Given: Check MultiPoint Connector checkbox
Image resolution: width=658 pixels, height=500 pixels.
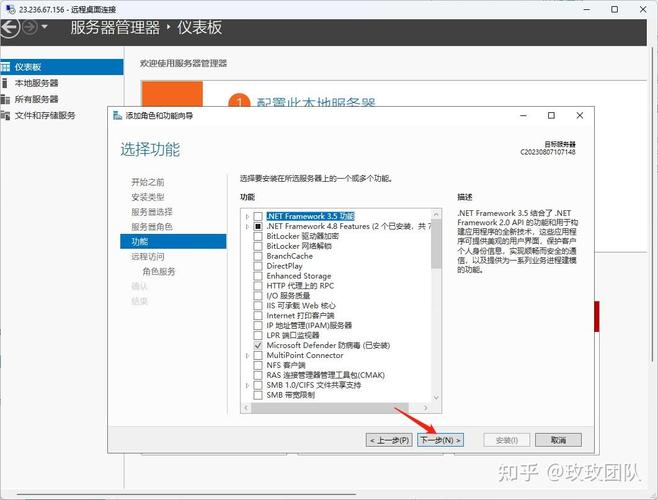Looking at the screenshot, I should (258, 356).
